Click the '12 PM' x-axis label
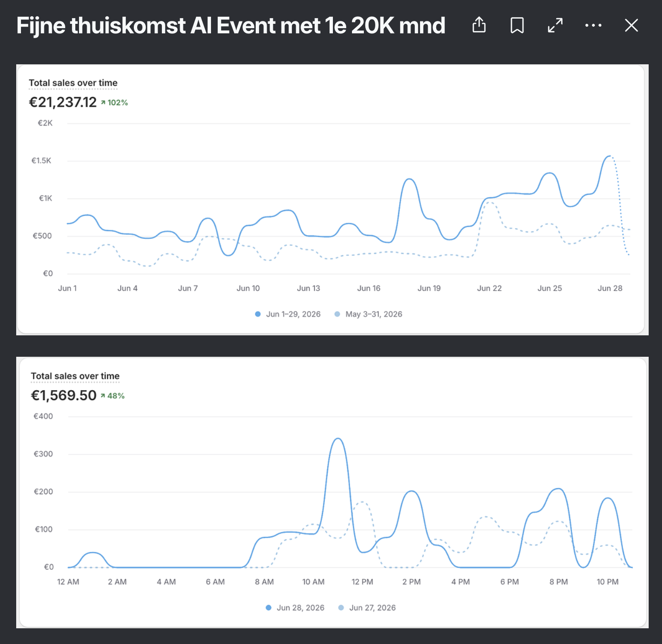This screenshot has width=662, height=644. pos(362,582)
